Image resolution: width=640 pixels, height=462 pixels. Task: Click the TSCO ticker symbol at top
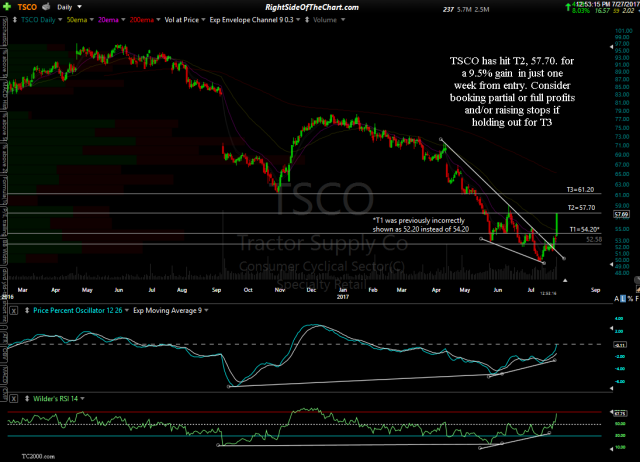coord(27,7)
